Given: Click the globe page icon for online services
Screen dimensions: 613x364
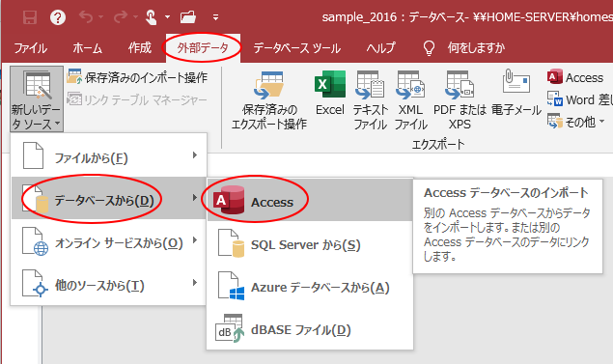Looking at the screenshot, I should pos(35,241).
